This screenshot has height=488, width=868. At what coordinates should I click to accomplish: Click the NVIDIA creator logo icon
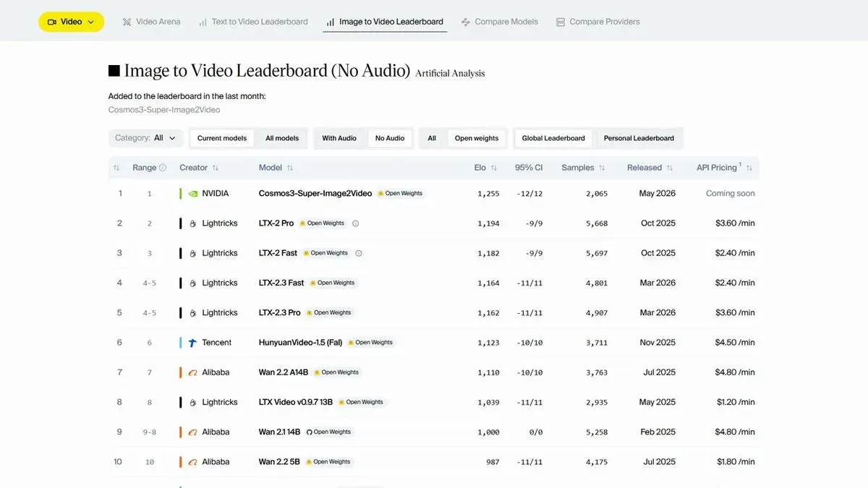tap(192, 194)
